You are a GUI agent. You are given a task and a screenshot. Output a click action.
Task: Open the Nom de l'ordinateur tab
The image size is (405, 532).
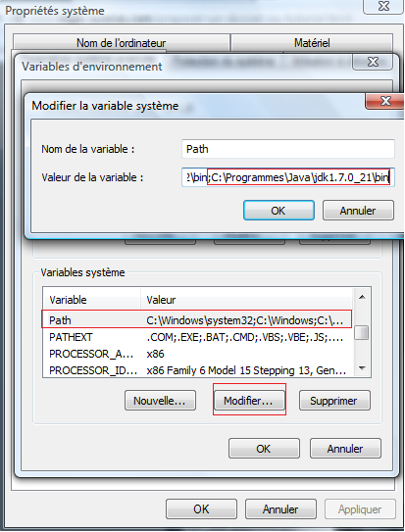click(x=122, y=43)
